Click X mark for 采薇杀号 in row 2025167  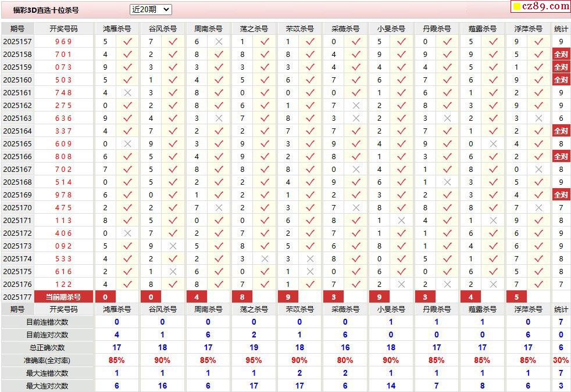tap(356, 170)
